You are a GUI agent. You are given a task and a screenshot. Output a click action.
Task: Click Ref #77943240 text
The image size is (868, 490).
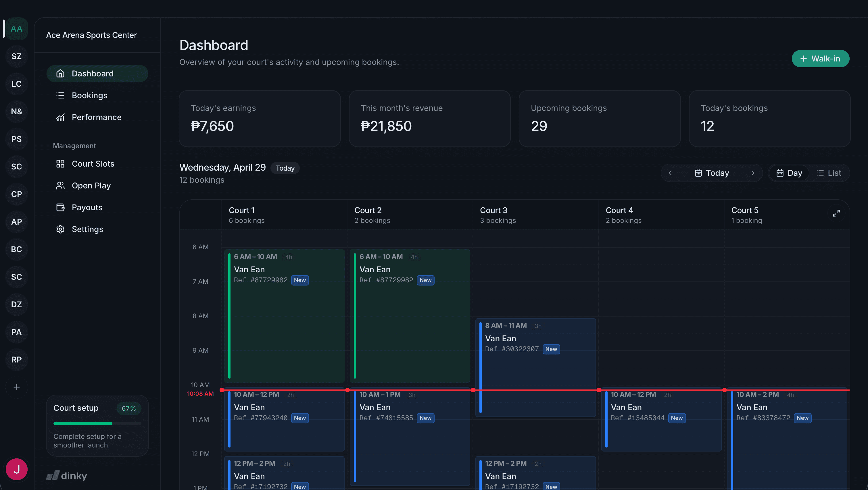point(260,418)
